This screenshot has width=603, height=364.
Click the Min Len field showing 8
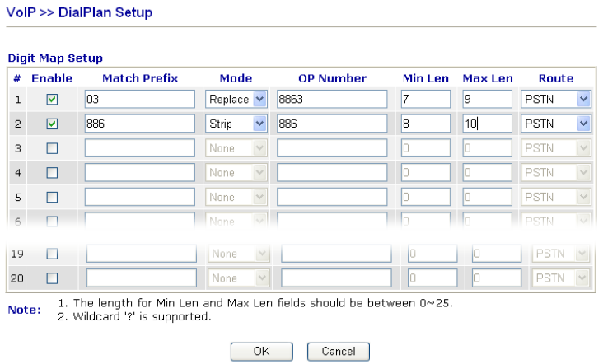pyautogui.click(x=425, y=124)
